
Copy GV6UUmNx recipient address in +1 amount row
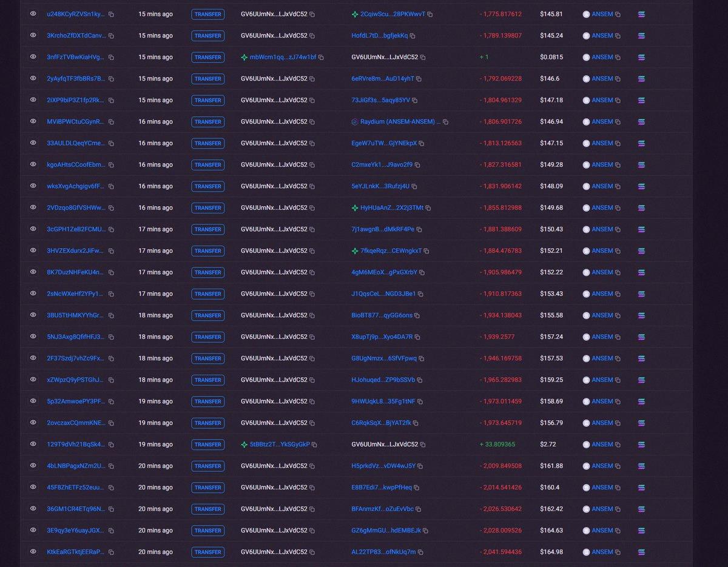423,58
